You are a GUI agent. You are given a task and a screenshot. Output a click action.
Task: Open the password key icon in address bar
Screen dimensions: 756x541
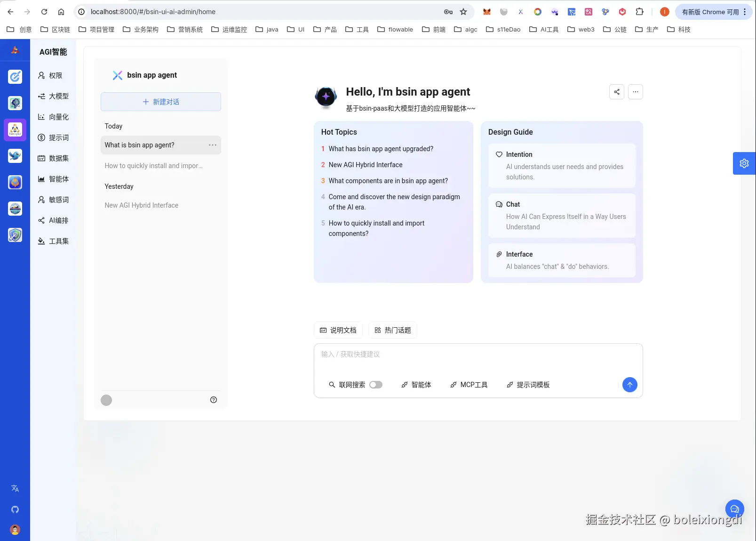[448, 12]
